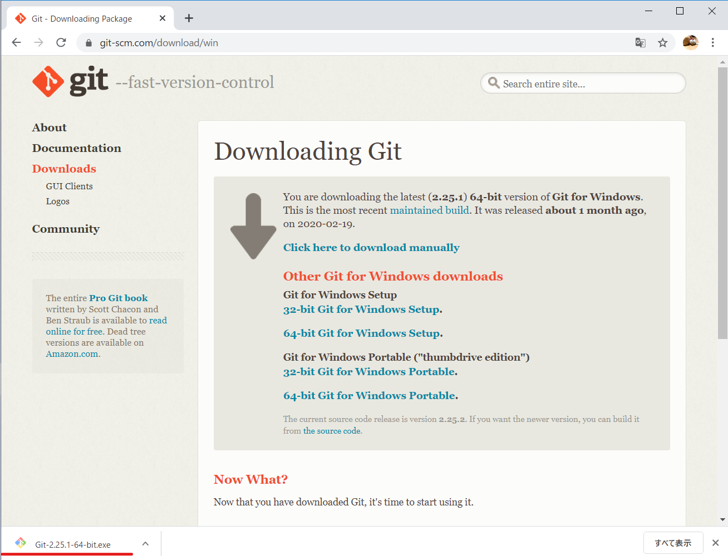Viewport: 728px width, 560px height.
Task: Click the Search entire site field
Action: point(583,83)
